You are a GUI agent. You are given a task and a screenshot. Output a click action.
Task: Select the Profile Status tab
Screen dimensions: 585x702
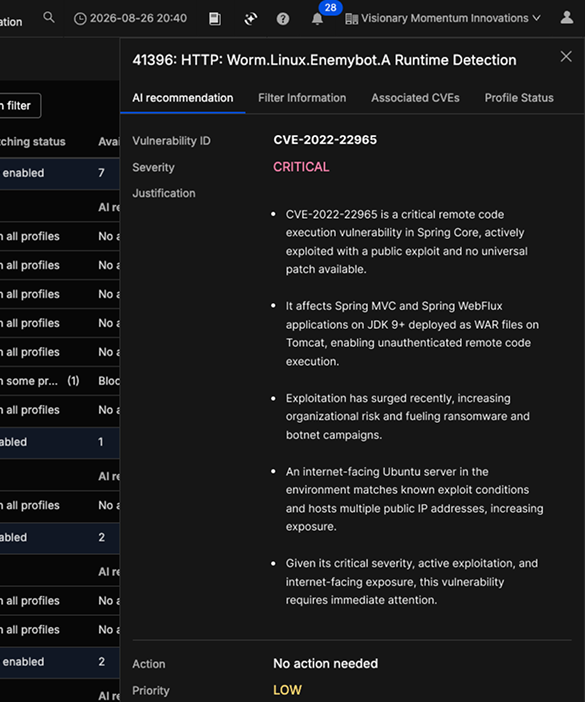pos(519,98)
